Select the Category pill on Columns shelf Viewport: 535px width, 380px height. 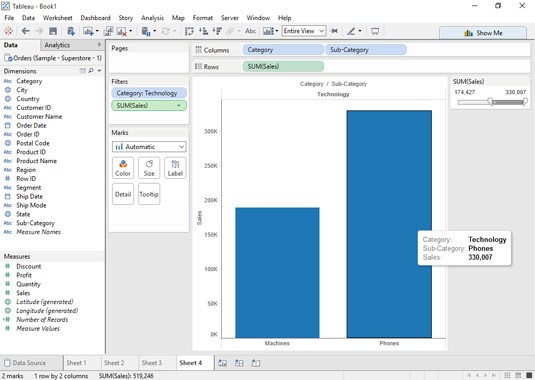pyautogui.click(x=283, y=50)
